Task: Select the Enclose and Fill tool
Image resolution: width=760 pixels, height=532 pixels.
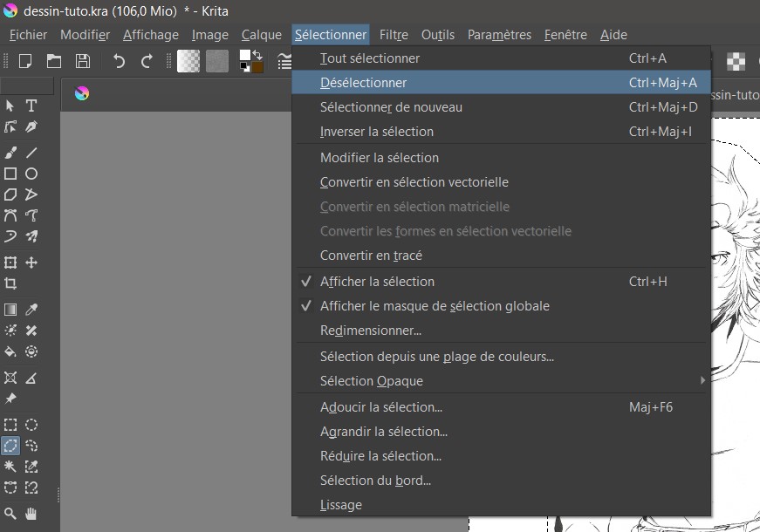Action: (x=31, y=351)
